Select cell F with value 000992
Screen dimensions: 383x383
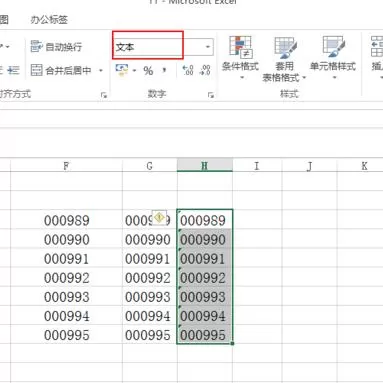tap(66, 277)
